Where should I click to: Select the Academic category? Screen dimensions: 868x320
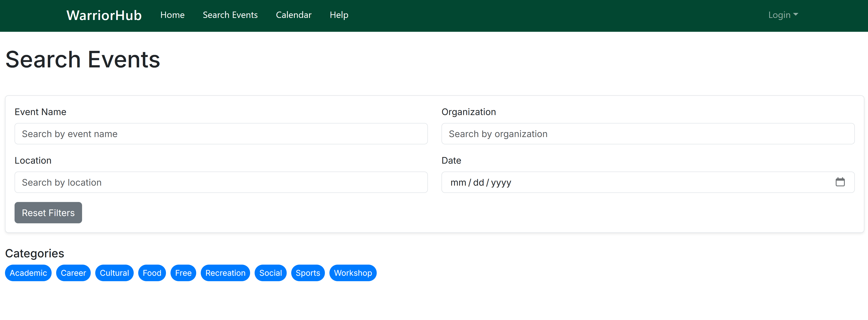(28, 273)
